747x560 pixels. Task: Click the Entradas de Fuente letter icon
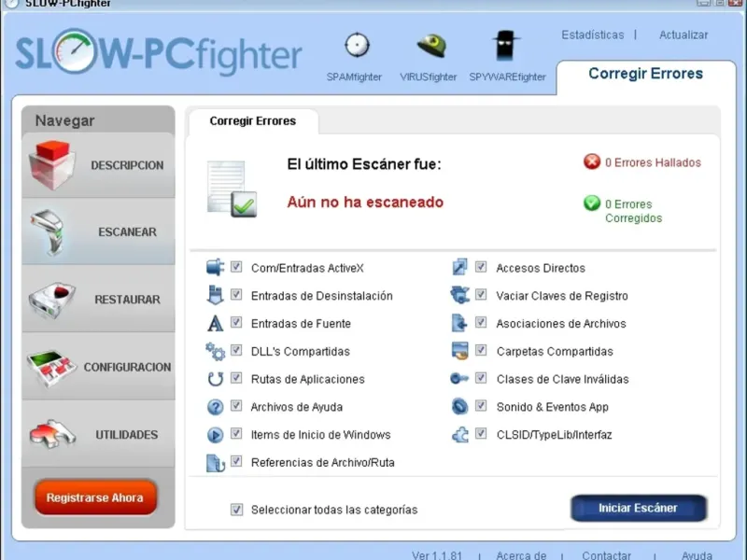click(215, 323)
